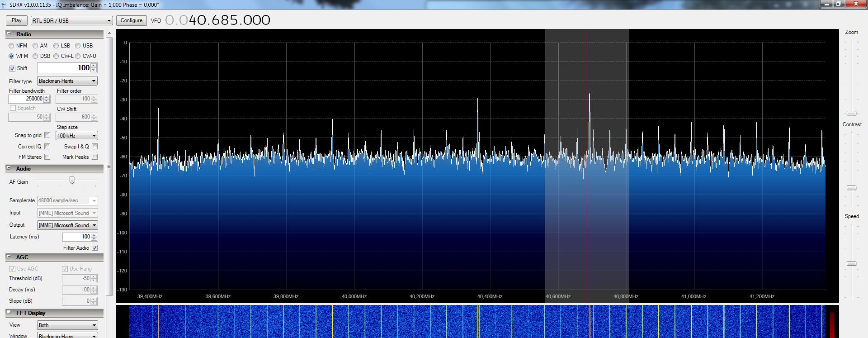Open the audio Output device dropdown
The width and height of the screenshot is (868, 338).
click(x=67, y=225)
